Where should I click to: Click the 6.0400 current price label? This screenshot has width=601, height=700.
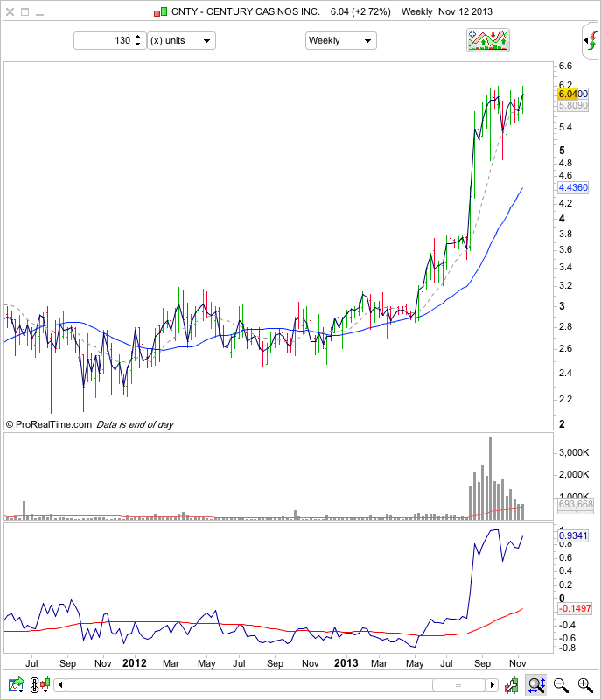coord(573,94)
